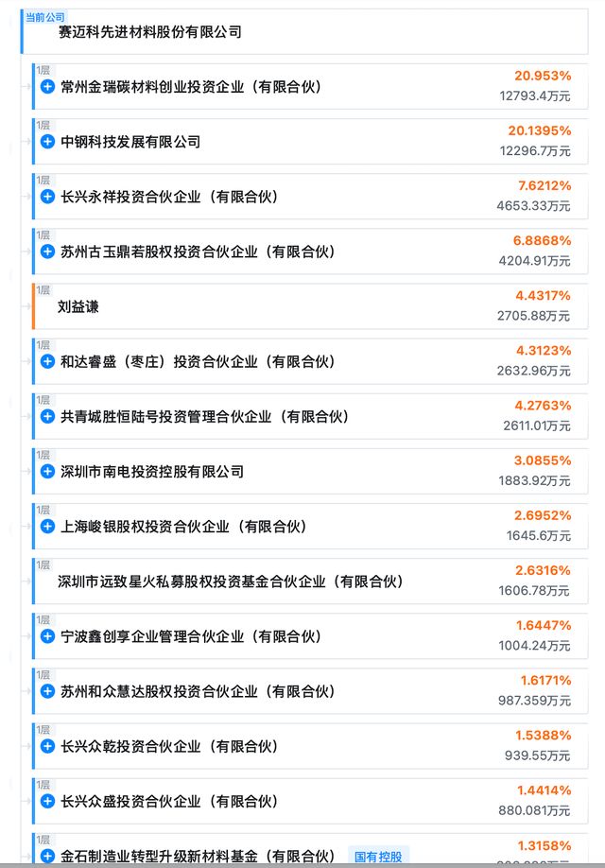Image resolution: width=605 pixels, height=868 pixels.
Task: Expand 长兴永祥投资合伙企业 plus icon
Action: point(47,197)
